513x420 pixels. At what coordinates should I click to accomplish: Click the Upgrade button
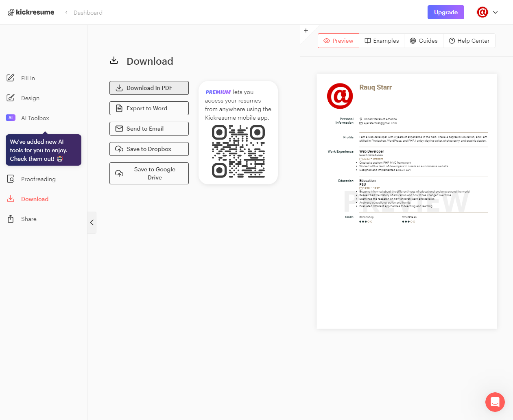point(445,12)
